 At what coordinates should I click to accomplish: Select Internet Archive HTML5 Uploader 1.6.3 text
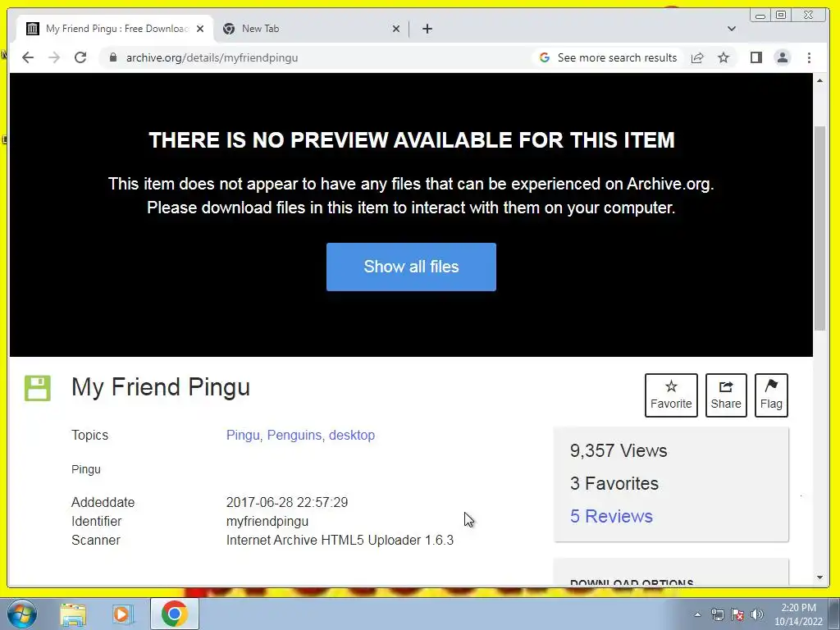coord(340,540)
